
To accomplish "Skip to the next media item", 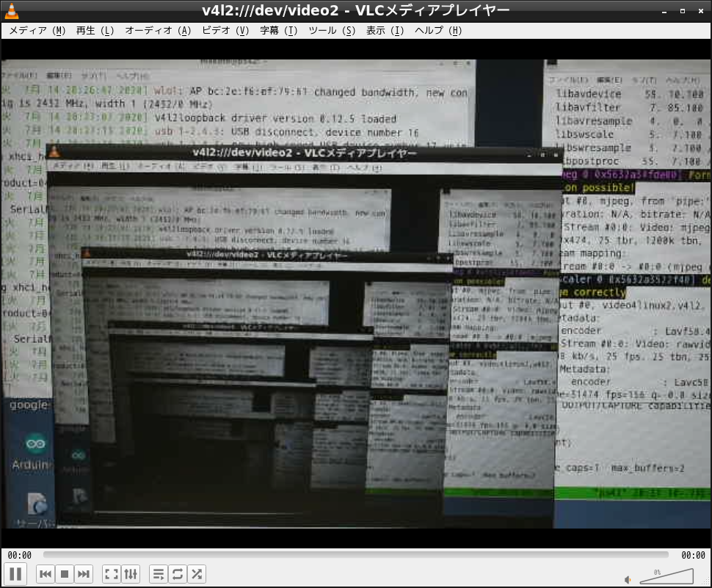I will [x=84, y=574].
